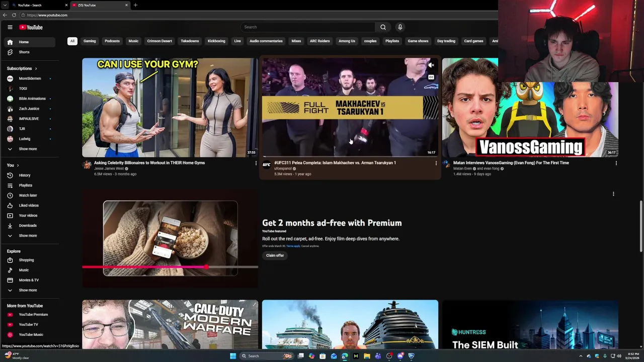This screenshot has width=644, height=362.
Task: Open options menu for VanossGaming interview video
Action: 616,163
